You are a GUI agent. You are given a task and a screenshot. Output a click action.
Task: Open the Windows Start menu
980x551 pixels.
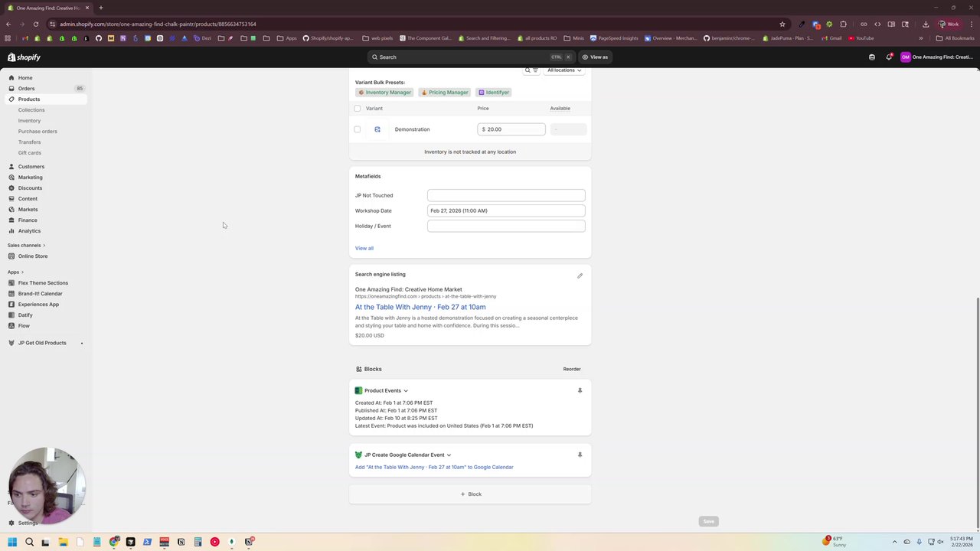(12, 542)
